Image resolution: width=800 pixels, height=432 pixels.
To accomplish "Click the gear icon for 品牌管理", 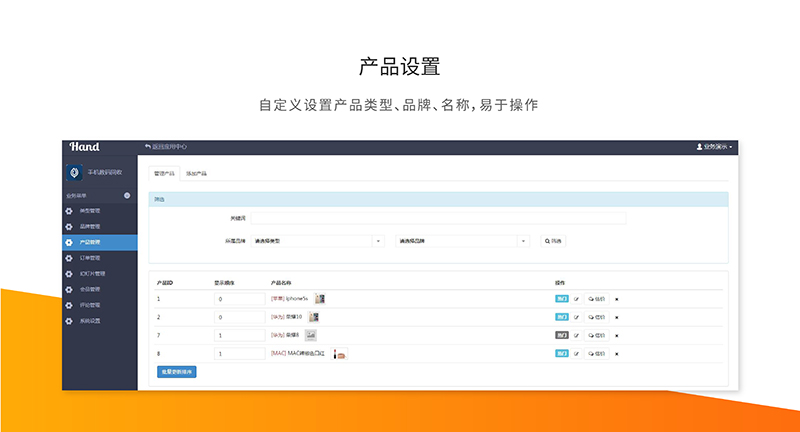I will coord(69,226).
